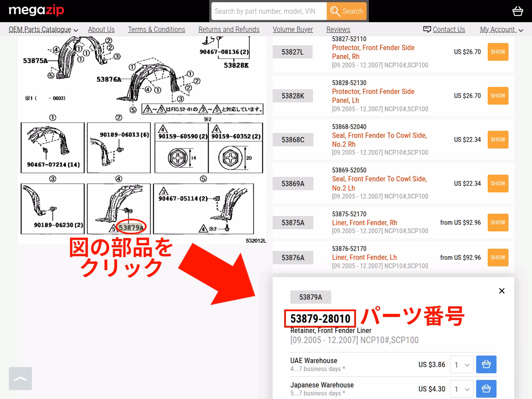Show prices for part 53875A
The image size is (532, 399).
pyautogui.click(x=498, y=223)
